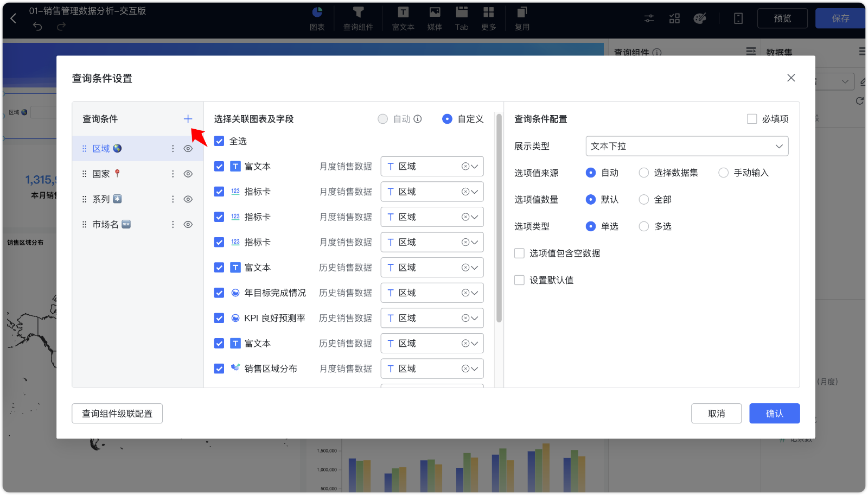The height and width of the screenshot is (495, 868).
Task: Select the 自定义 radio button
Action: [x=447, y=119]
